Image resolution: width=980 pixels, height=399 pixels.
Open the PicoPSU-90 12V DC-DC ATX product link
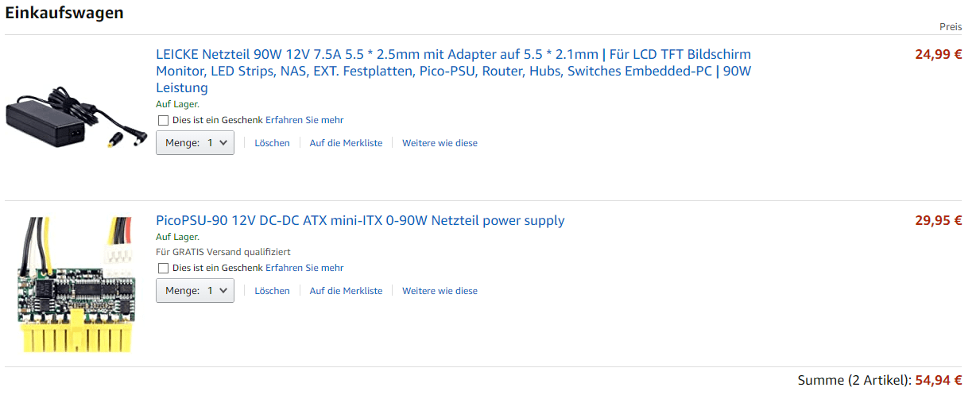tap(360, 220)
